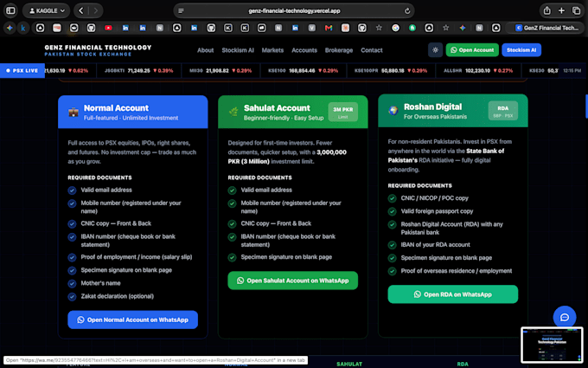Viewport: 588px width, 368px height.
Task: Click the blue Stockism AI button
Action: tap(521, 50)
